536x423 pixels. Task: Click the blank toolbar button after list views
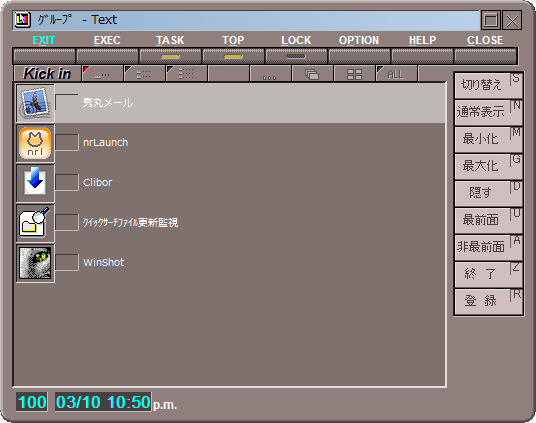[228, 74]
